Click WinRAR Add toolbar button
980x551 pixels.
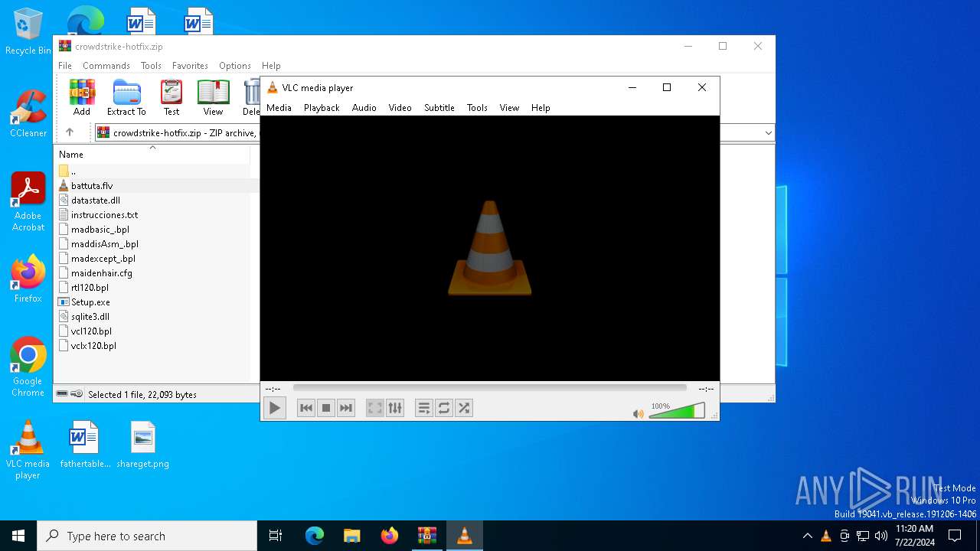(x=82, y=97)
